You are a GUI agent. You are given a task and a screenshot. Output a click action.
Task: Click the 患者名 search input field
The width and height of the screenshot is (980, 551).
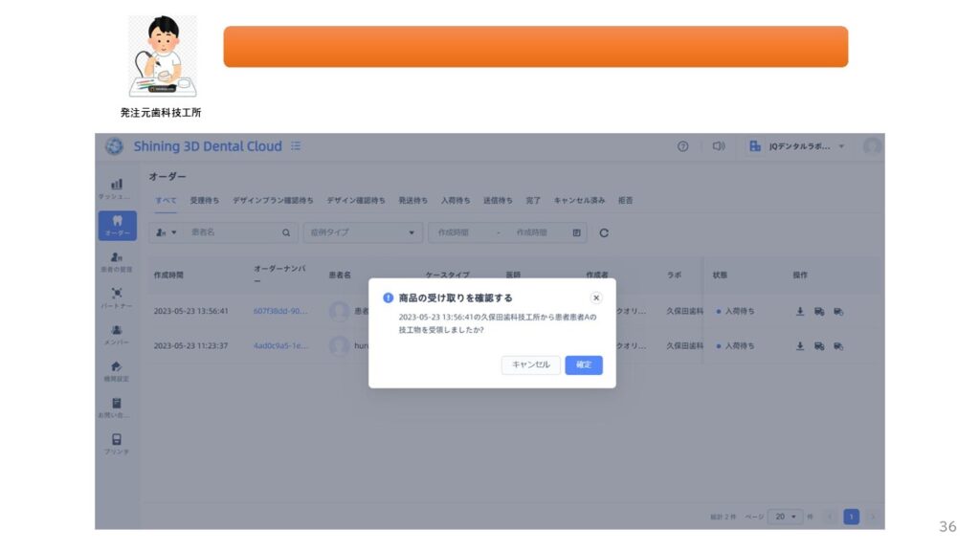coord(234,232)
